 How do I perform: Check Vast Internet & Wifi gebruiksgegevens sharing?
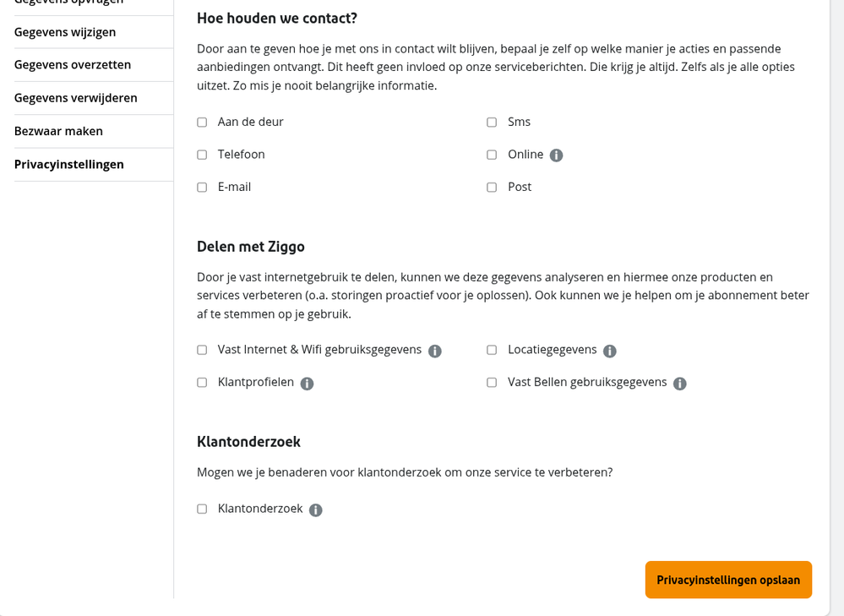(201, 349)
